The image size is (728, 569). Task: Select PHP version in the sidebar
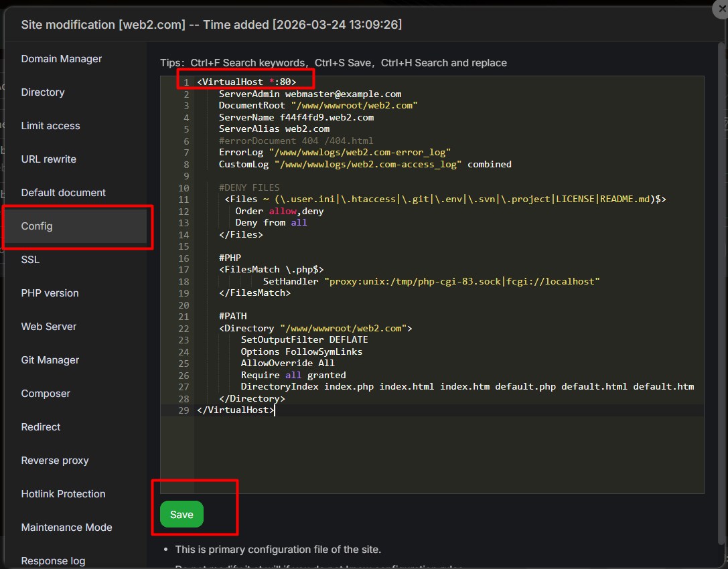(x=50, y=293)
